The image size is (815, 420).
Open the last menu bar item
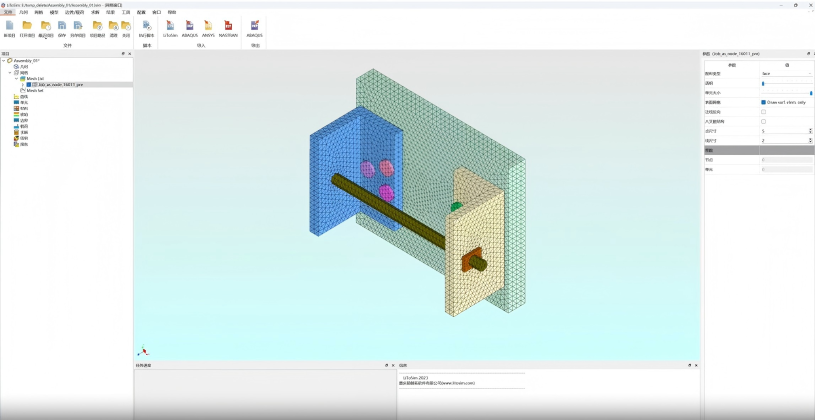(x=172, y=12)
